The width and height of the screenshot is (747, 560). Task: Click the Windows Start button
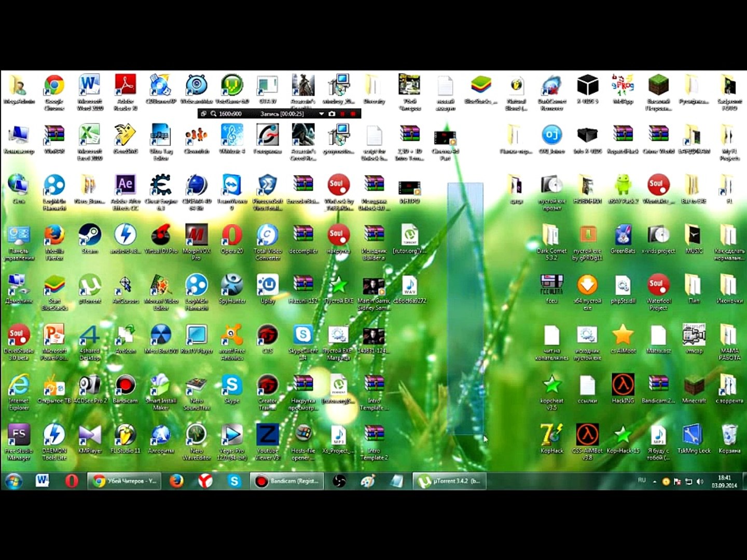click(x=13, y=481)
